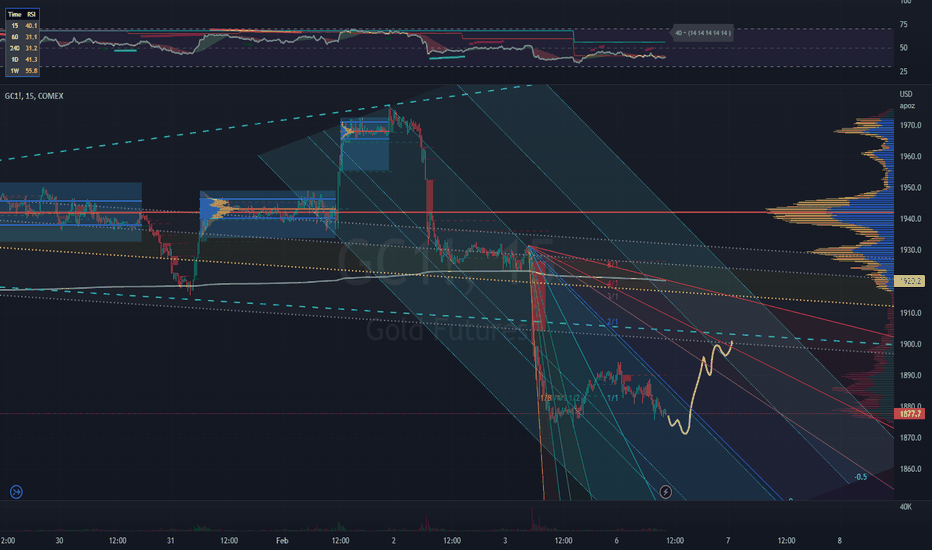
Task: Click the -0.5 channel level label
Action: tap(861, 477)
